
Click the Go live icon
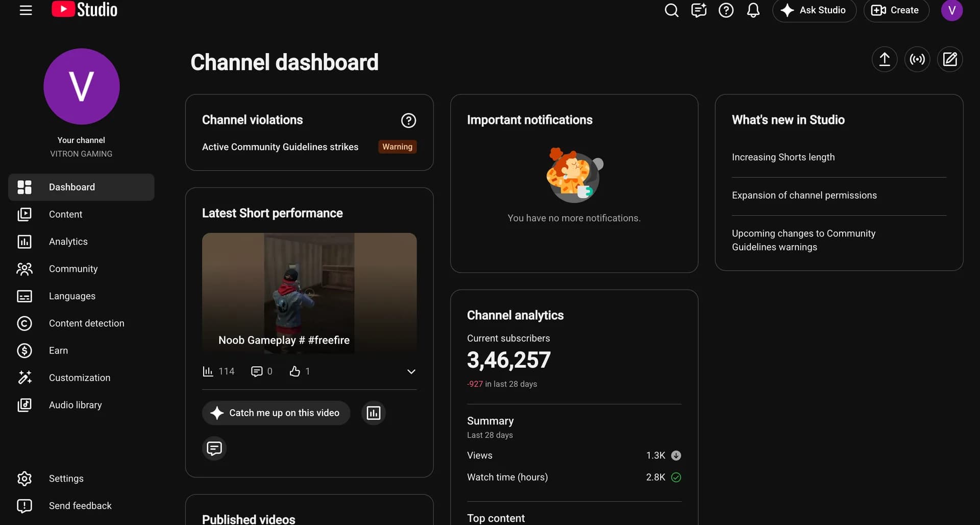pos(917,60)
